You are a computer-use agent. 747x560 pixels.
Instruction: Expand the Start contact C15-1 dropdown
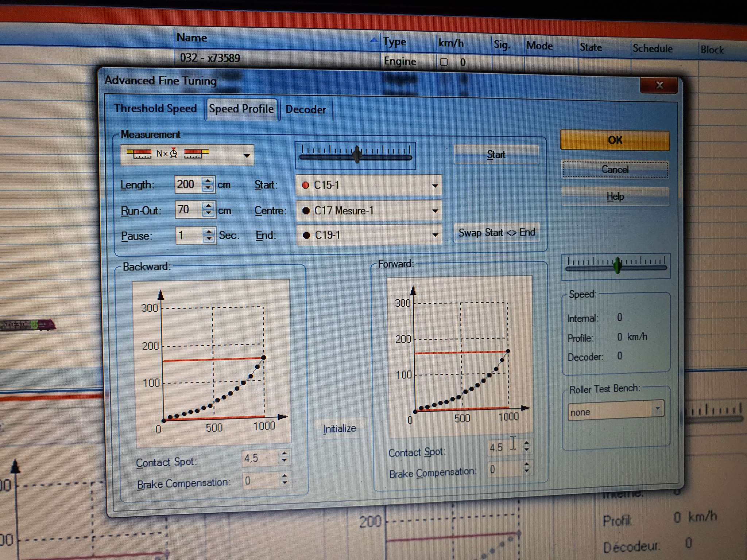pos(435,186)
